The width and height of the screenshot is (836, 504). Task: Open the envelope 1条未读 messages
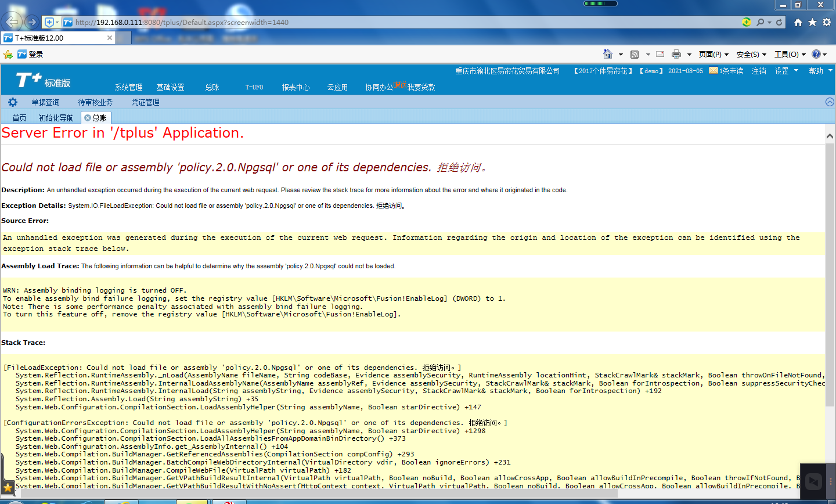(x=726, y=71)
